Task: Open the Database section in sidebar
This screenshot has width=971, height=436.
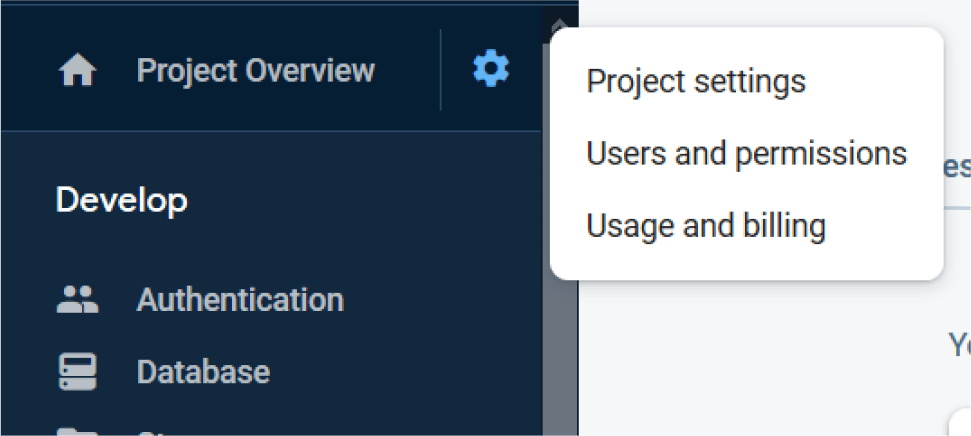Action: (203, 372)
